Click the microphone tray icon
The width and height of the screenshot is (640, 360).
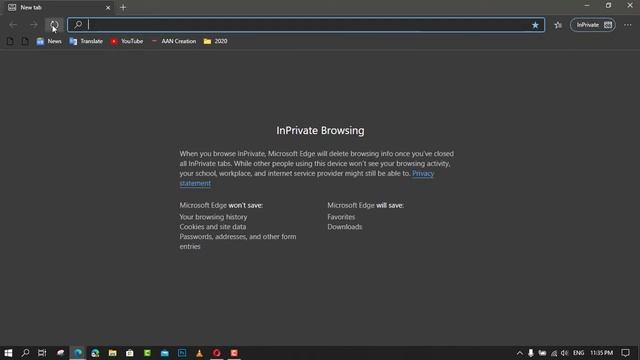[x=531, y=353]
